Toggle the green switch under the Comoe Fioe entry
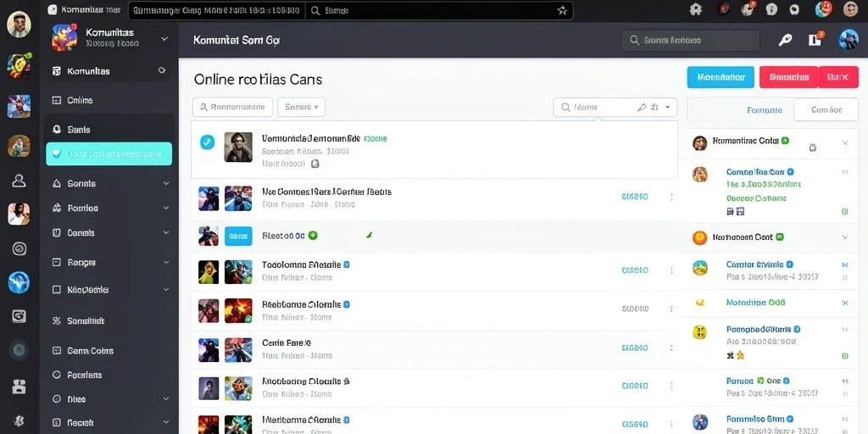The image size is (868, 434). (845, 211)
